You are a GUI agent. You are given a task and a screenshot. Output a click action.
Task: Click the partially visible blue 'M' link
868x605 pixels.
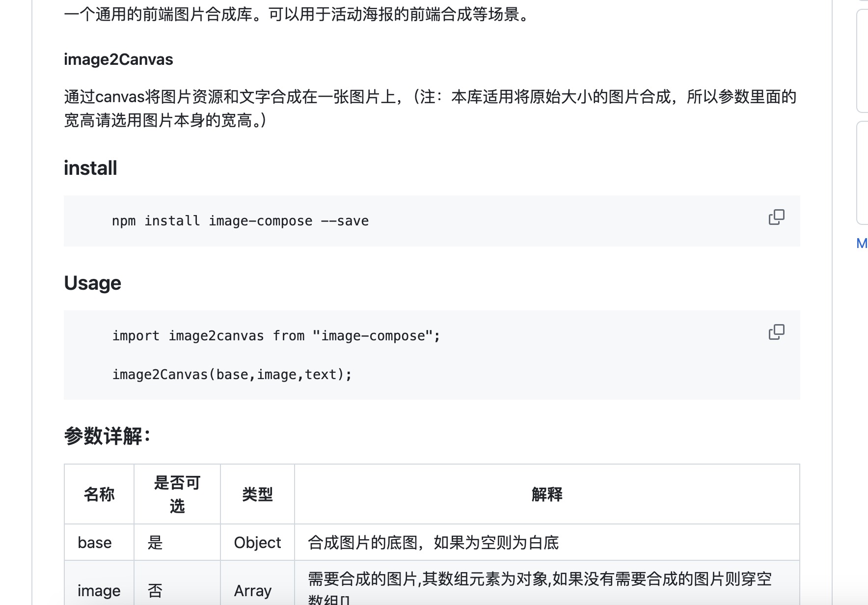tap(862, 243)
